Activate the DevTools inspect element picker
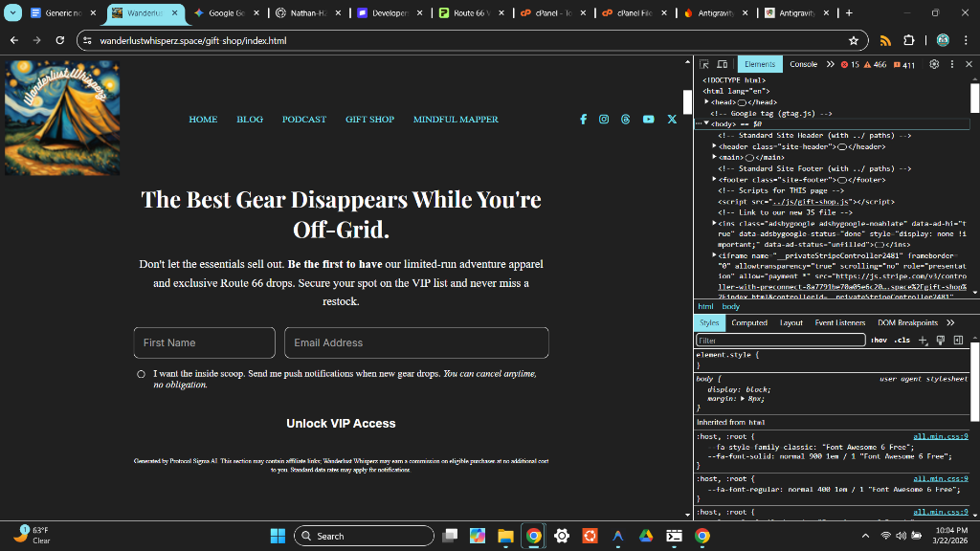 (x=703, y=64)
